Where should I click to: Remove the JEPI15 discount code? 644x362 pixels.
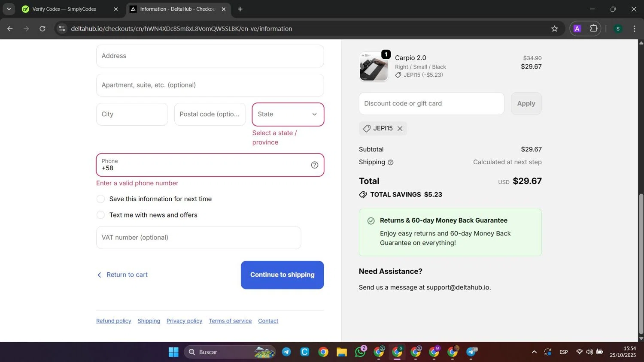400,129
